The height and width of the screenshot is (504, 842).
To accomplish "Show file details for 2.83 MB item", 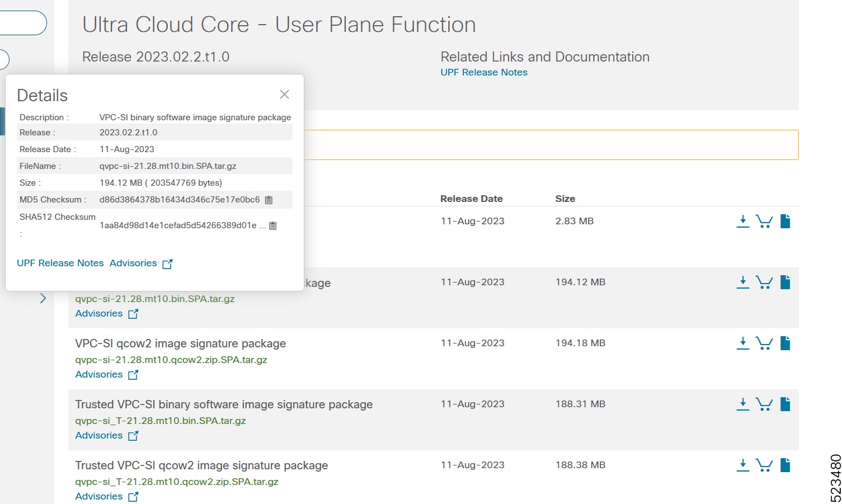I will 785,222.
